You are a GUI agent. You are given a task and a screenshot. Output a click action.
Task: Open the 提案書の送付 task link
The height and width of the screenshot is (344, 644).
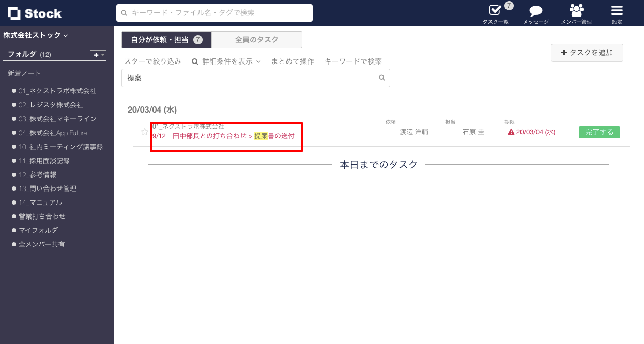[x=223, y=136]
